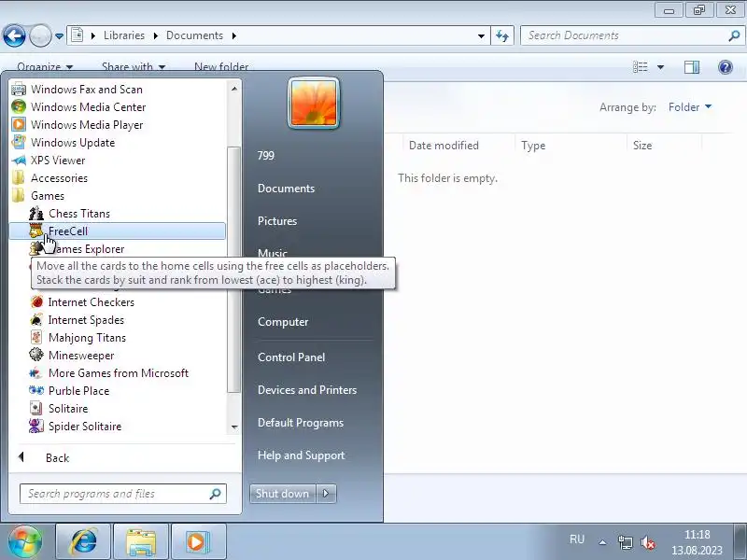747x560 pixels.
Task: Click the network tray icon
Action: pyautogui.click(x=625, y=542)
